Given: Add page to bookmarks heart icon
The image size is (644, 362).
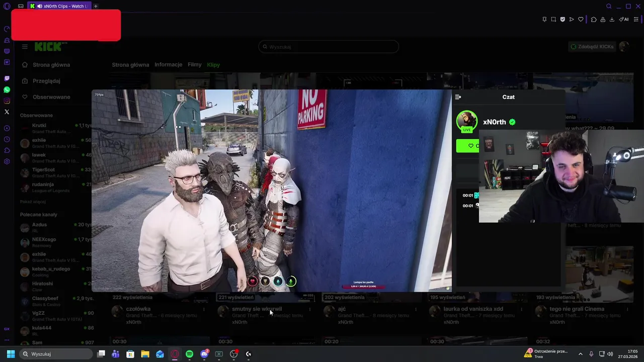Looking at the screenshot, I should (581, 19).
